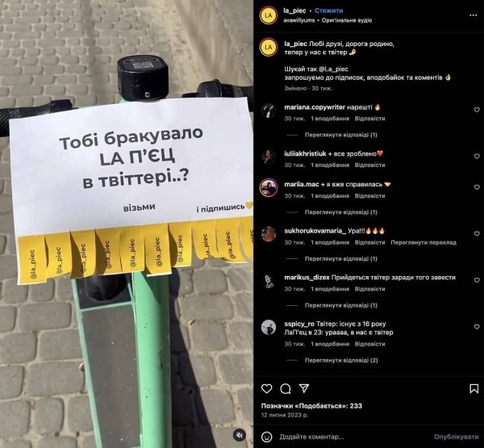Like sspicy_ro's comment heart

click(x=477, y=327)
